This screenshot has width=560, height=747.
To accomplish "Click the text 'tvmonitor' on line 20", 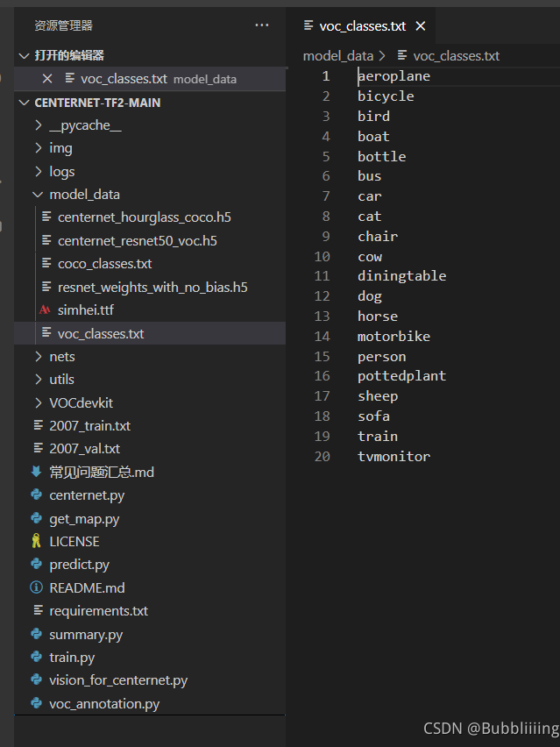I will pyautogui.click(x=393, y=457).
